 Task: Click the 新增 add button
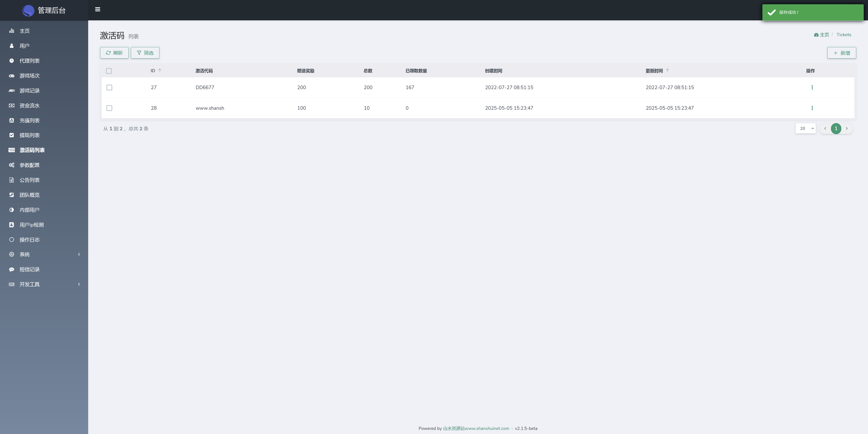tap(841, 53)
